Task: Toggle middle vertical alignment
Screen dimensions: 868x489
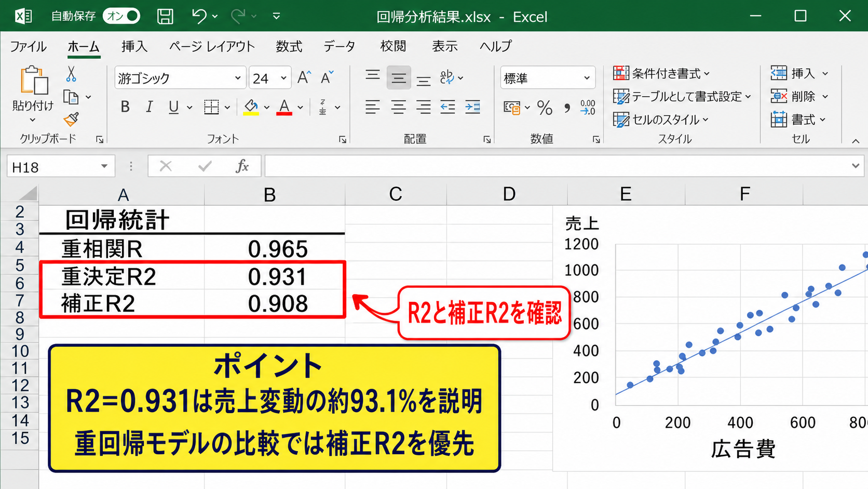Action: point(399,77)
